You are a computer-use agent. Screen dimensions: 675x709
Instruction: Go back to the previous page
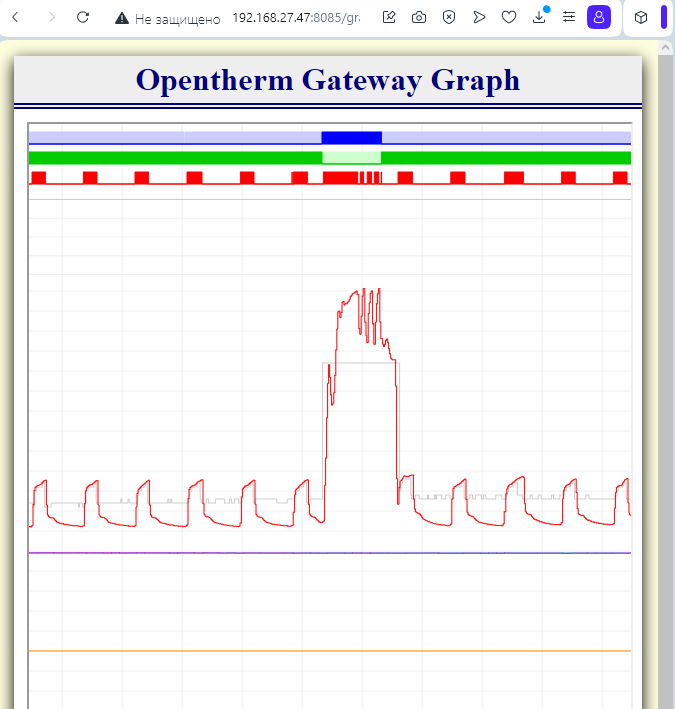(15, 17)
